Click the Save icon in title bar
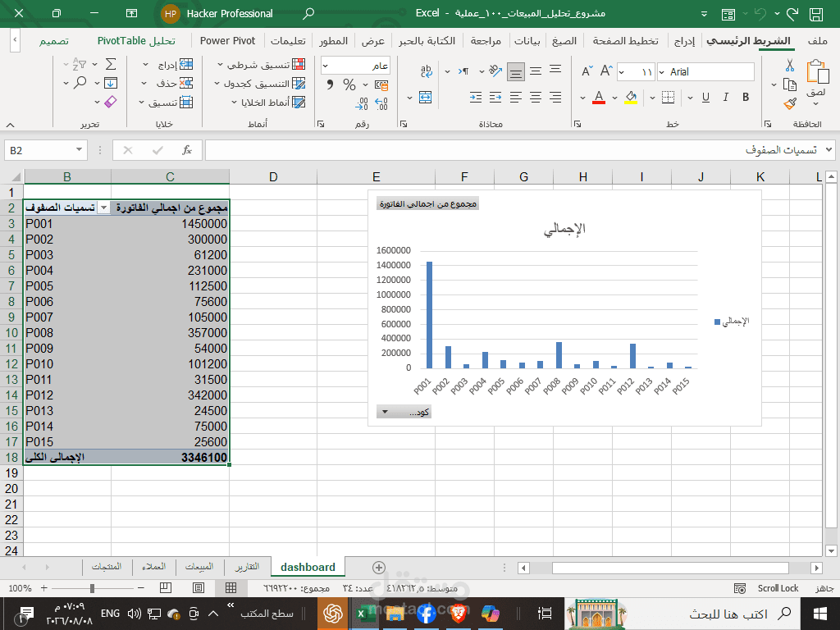Viewport: 840px width, 630px height. pos(816,14)
